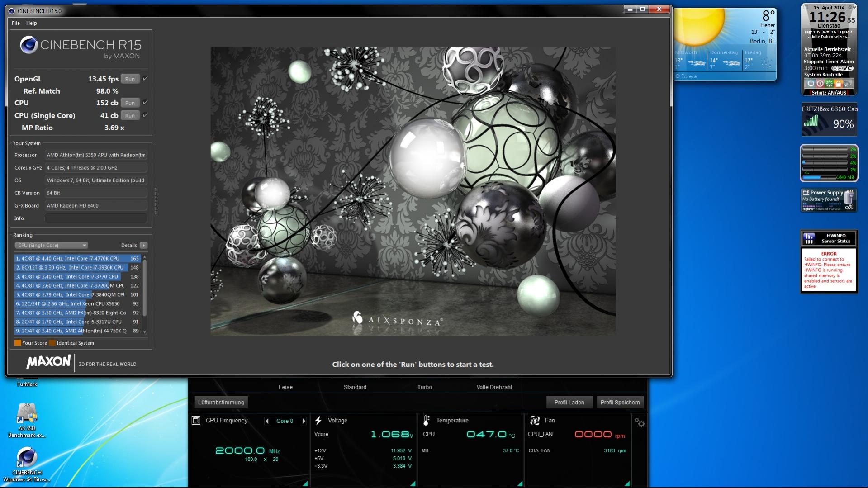Switch to previous core with left arrow

click(267, 421)
